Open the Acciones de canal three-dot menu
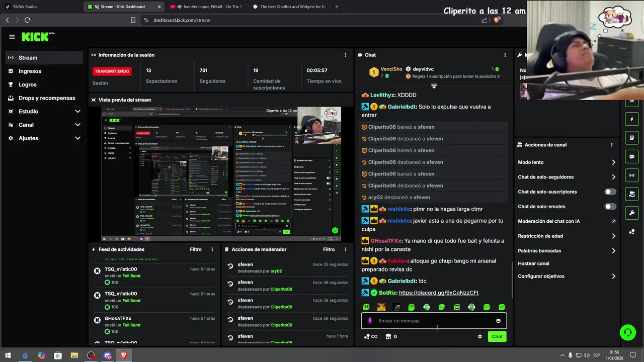 612,145
